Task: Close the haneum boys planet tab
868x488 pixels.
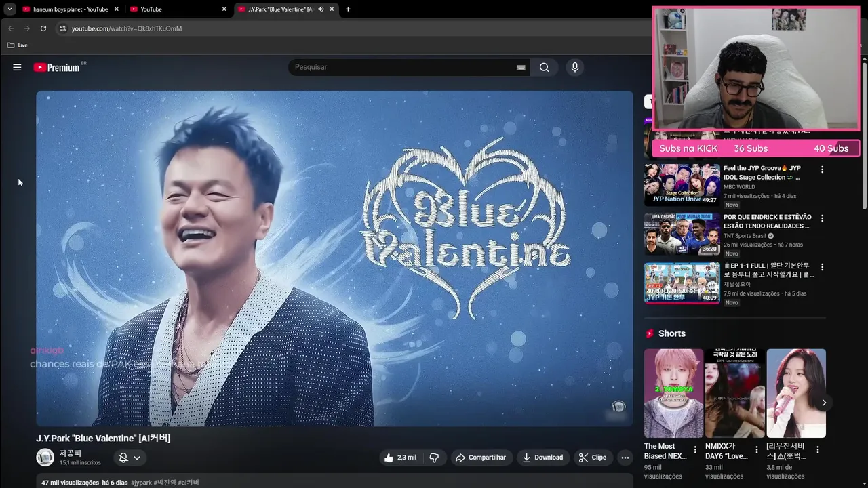Action: coord(117,9)
